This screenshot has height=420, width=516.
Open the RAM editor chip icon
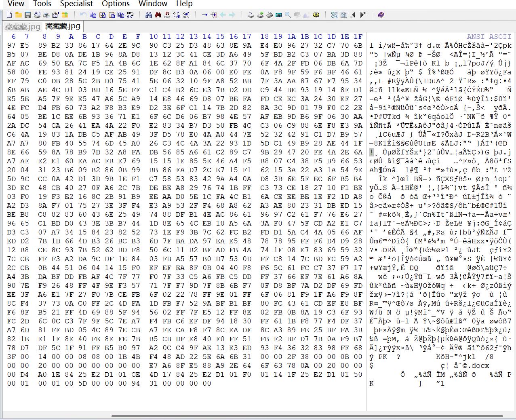[270, 15]
